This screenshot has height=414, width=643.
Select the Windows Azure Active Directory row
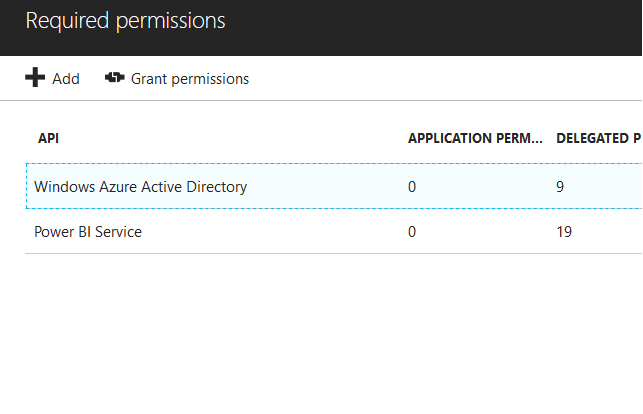[334, 186]
